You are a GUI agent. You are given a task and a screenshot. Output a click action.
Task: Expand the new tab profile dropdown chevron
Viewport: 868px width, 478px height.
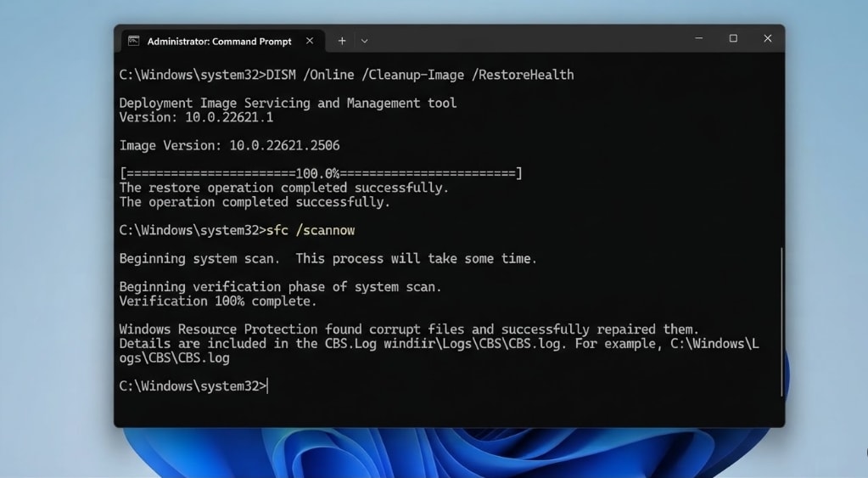point(364,41)
